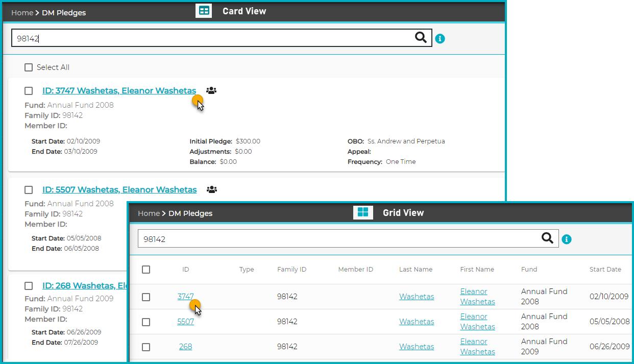634x364 pixels.
Task: Check the Select All box in Card View
Action: coord(29,67)
